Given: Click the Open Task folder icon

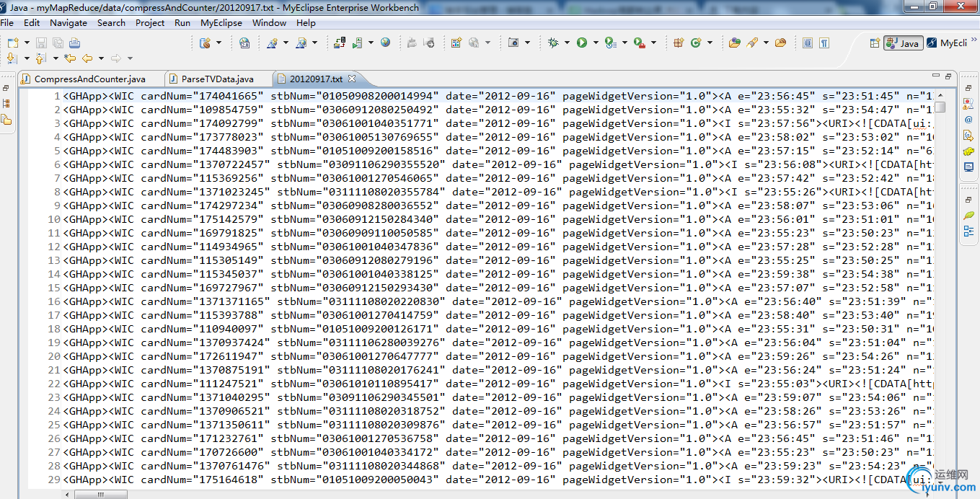Looking at the screenshot, I should pyautogui.click(x=780, y=43).
